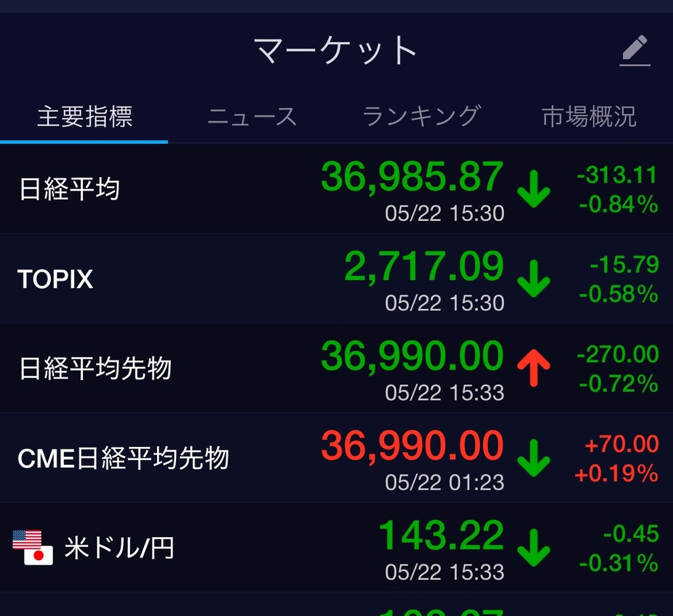Open the TOPIX index row
673x616 pixels.
tap(336, 279)
